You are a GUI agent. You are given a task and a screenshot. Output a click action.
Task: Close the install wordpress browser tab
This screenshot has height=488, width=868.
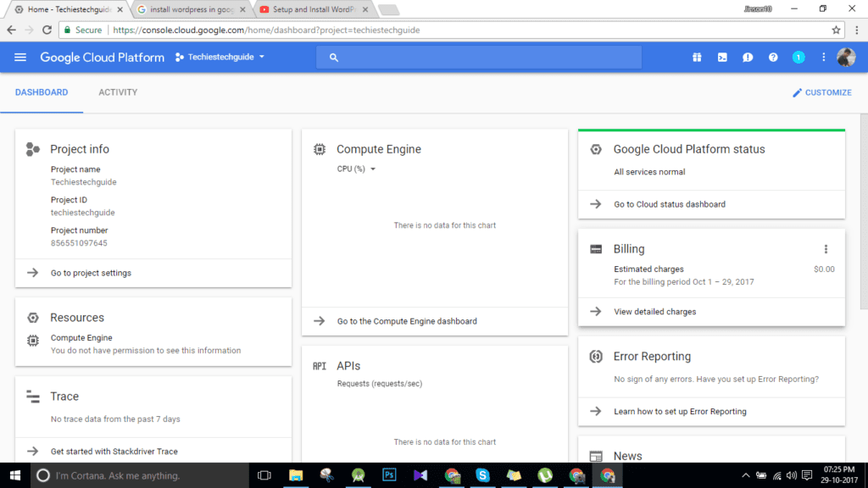coord(242,9)
